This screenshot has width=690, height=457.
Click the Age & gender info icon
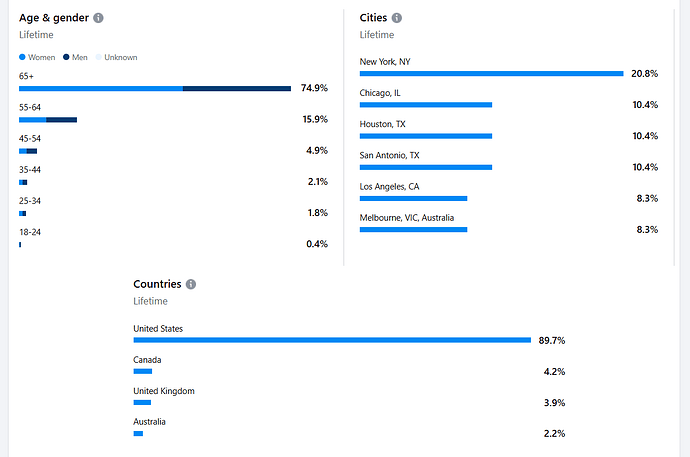[98, 18]
